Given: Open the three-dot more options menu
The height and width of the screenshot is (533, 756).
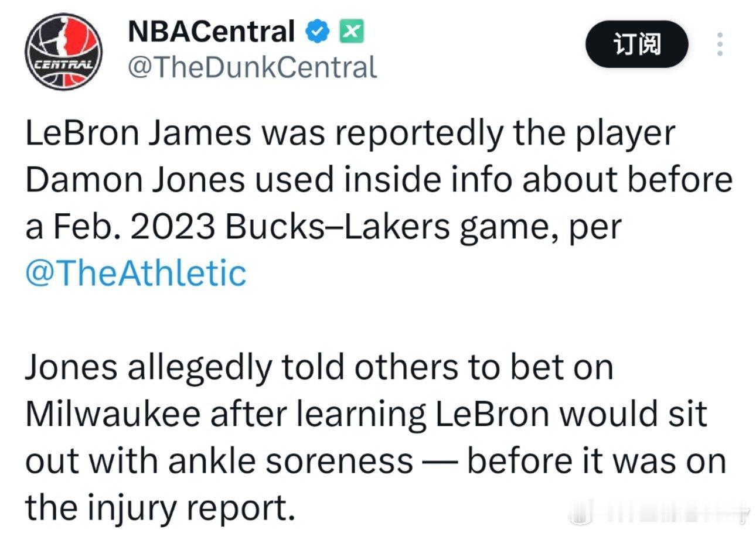Looking at the screenshot, I should click(720, 45).
